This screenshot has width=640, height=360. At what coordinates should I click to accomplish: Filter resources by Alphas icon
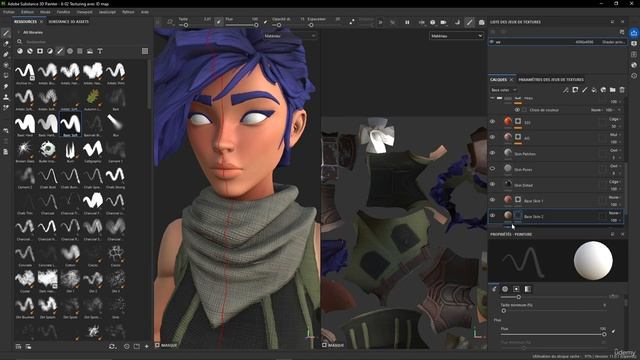pos(70,51)
